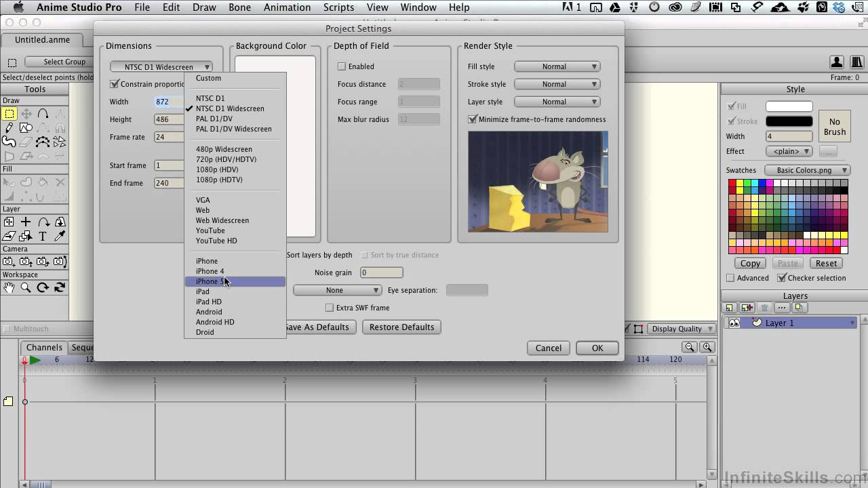
Task: Open the Fill style dropdown
Action: pyautogui.click(x=557, y=66)
